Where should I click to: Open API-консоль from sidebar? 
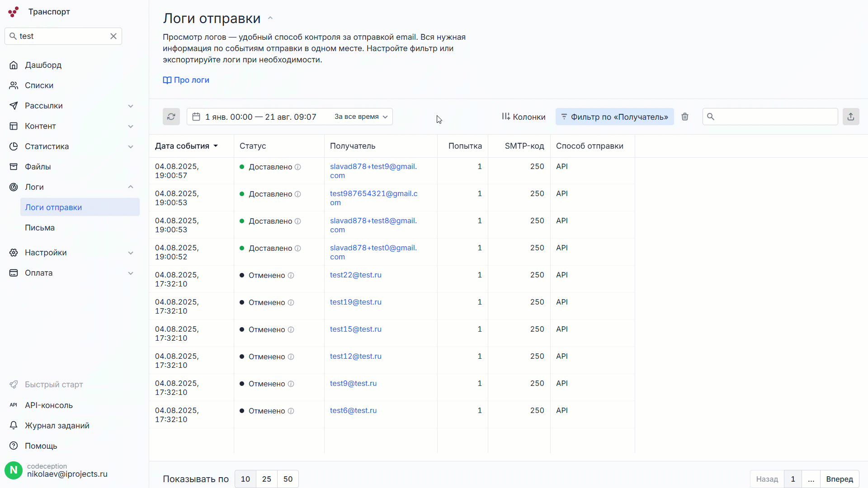(48, 405)
